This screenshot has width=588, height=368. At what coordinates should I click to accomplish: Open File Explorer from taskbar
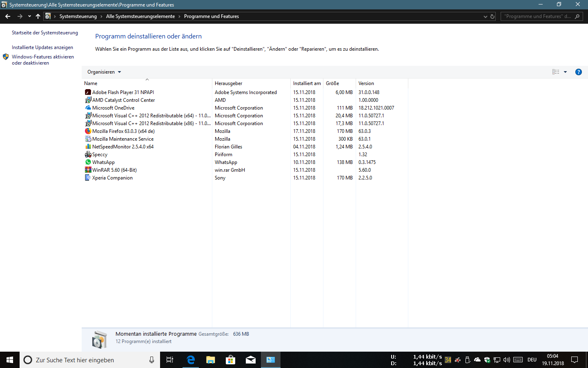coord(210,360)
